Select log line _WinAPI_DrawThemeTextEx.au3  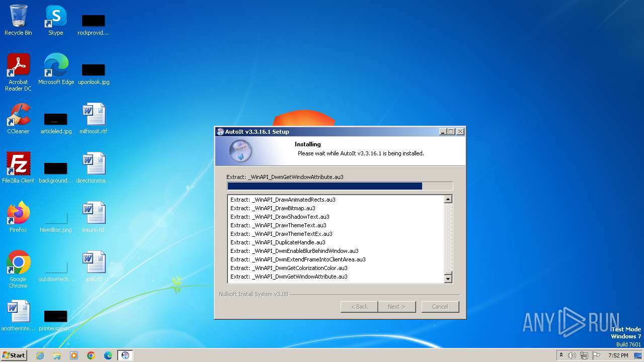pos(281,234)
